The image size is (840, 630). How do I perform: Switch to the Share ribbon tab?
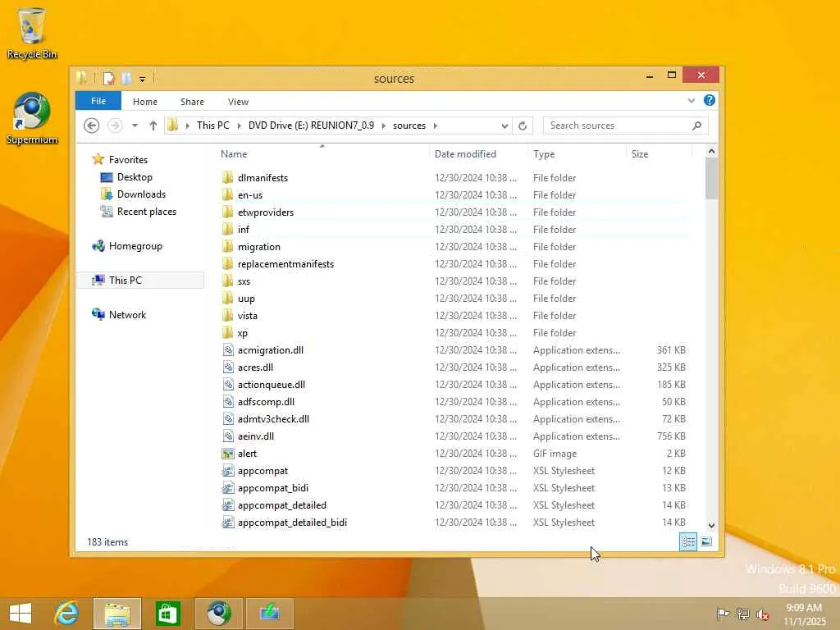(x=192, y=102)
